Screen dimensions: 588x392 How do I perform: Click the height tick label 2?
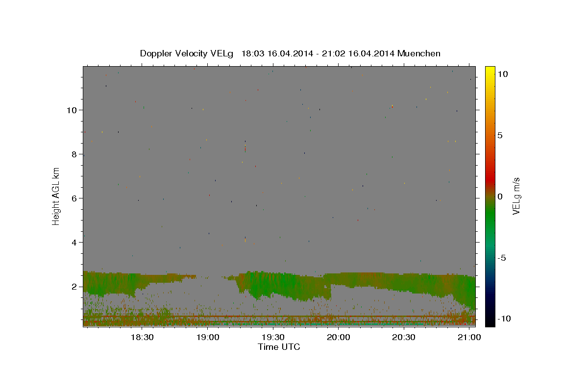74,287
